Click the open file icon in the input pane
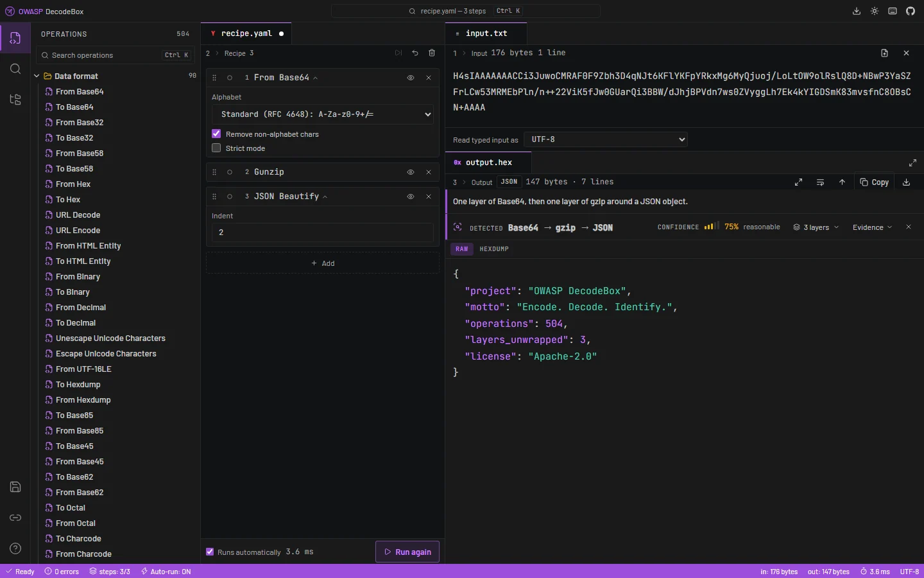Image resolution: width=924 pixels, height=578 pixels. [884, 53]
